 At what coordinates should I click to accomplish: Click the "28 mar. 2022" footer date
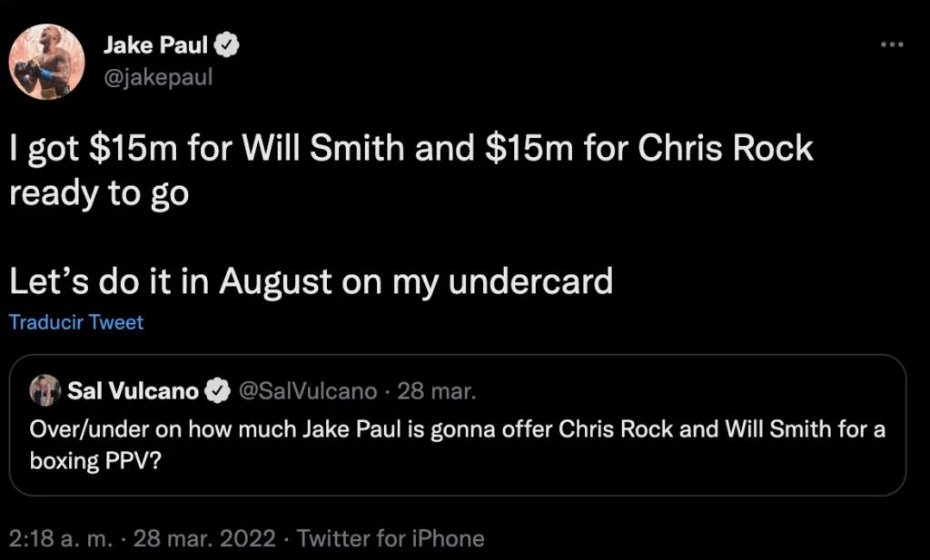204,538
